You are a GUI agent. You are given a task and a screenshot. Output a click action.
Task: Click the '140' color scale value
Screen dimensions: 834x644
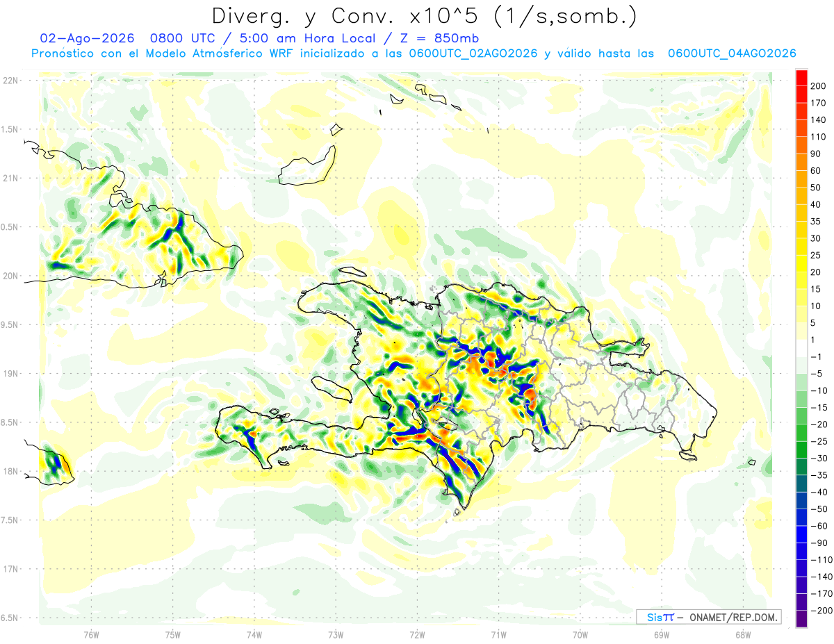point(818,120)
